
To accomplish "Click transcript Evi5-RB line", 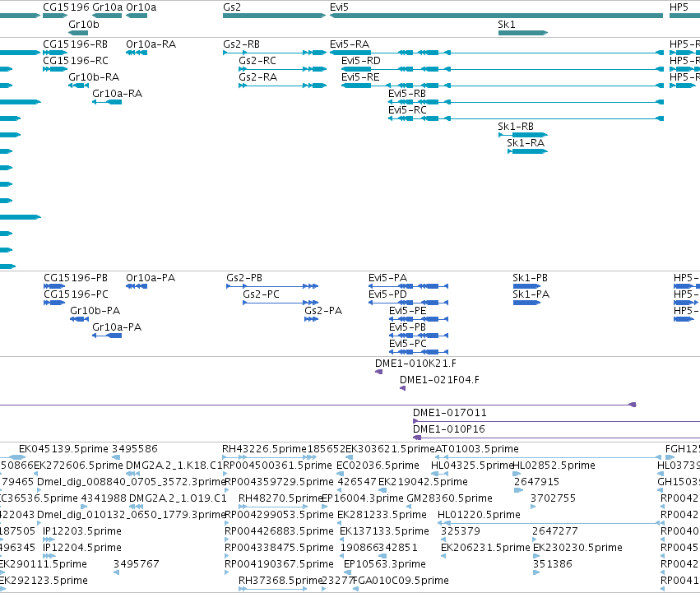I will tap(526, 102).
